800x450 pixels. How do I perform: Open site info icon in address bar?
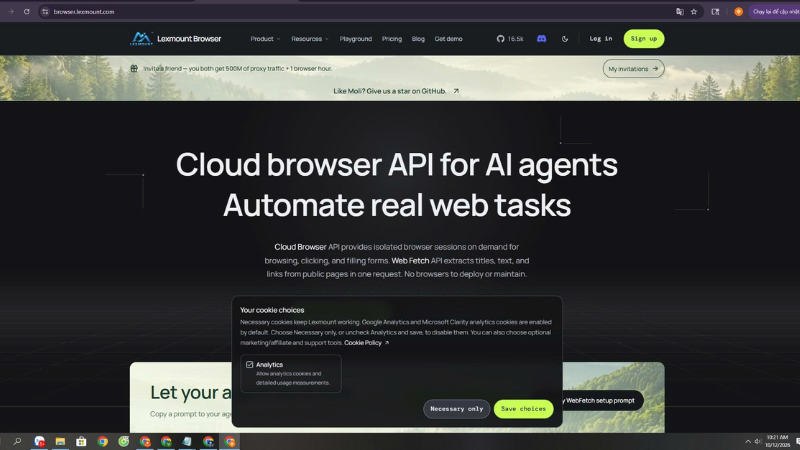[x=45, y=11]
